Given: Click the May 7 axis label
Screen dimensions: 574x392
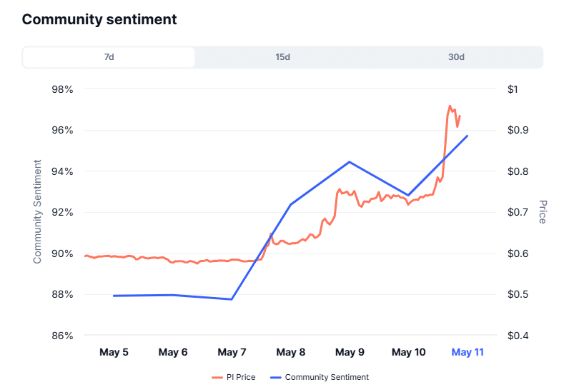Looking at the screenshot, I should [x=232, y=352].
